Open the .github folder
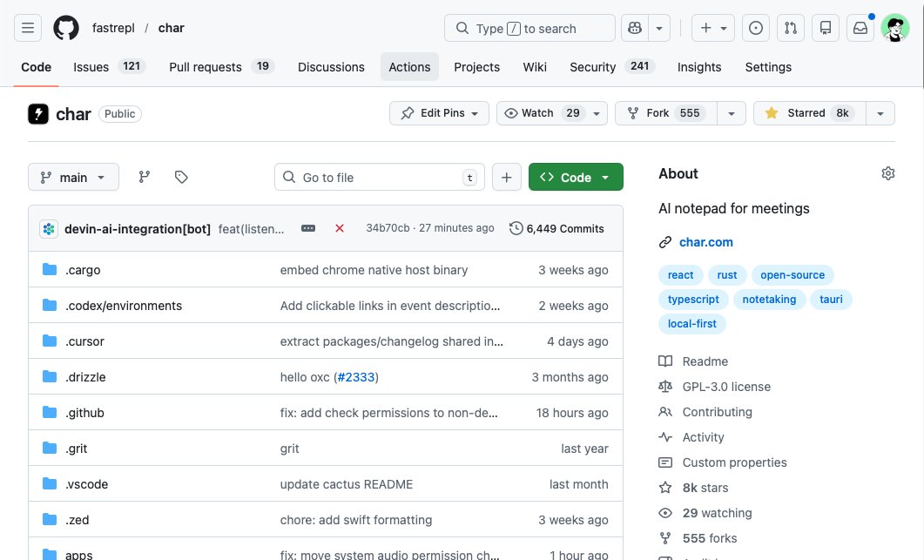924x560 pixels. 84,413
